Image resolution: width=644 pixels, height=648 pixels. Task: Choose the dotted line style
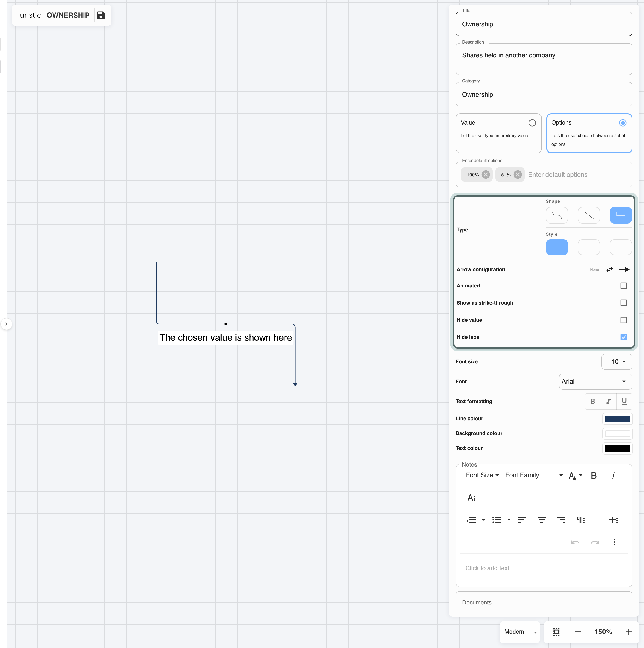621,247
